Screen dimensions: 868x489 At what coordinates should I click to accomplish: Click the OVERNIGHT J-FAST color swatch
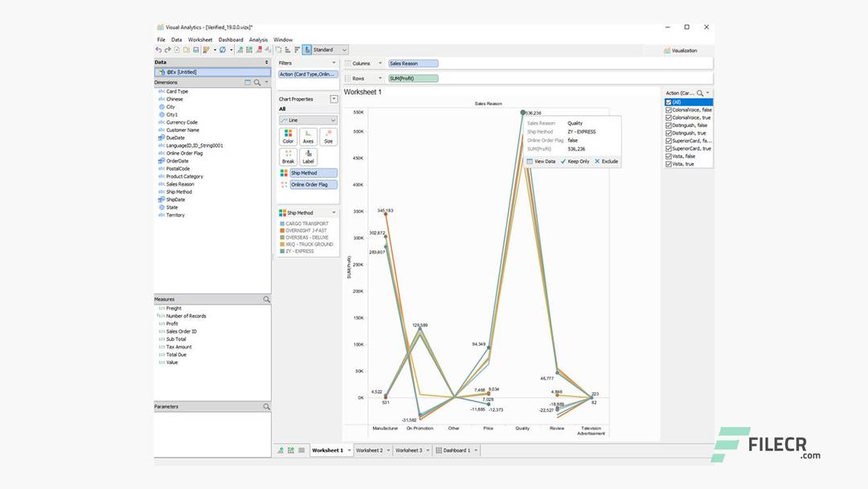pos(280,231)
